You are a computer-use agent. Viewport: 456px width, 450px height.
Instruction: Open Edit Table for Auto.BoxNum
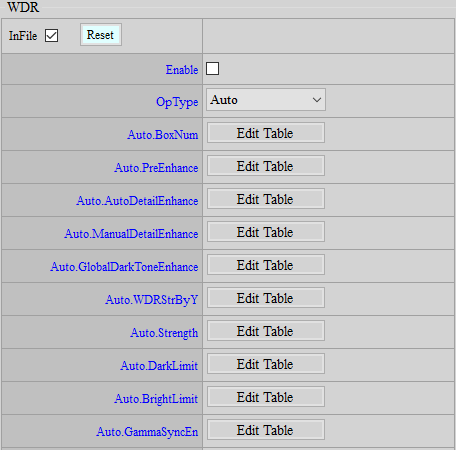click(x=266, y=133)
